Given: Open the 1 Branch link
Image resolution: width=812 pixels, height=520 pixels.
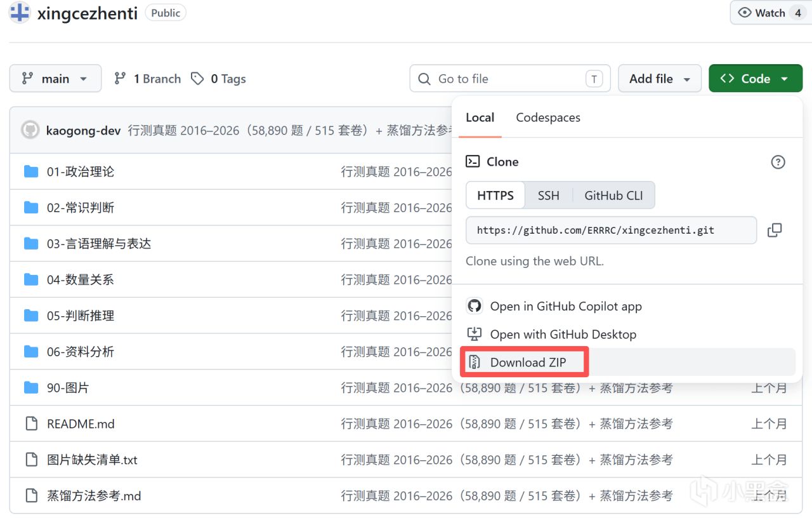Looking at the screenshot, I should tap(147, 79).
